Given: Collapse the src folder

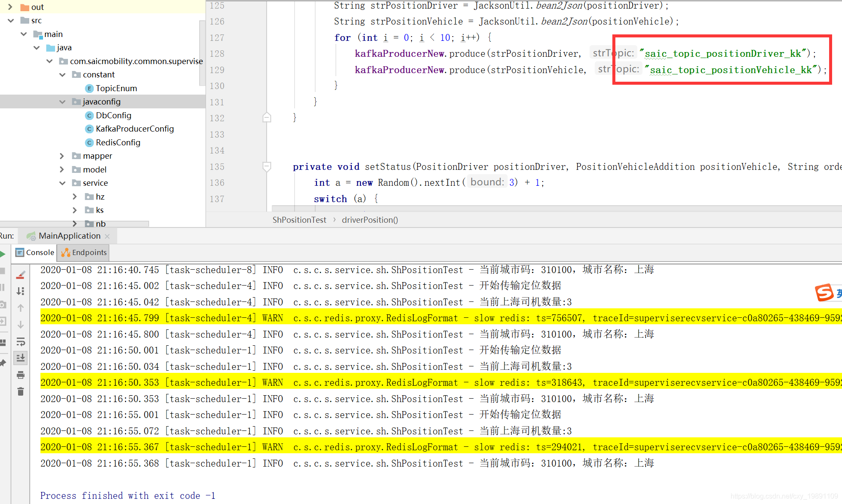Looking at the screenshot, I should pyautogui.click(x=10, y=21).
